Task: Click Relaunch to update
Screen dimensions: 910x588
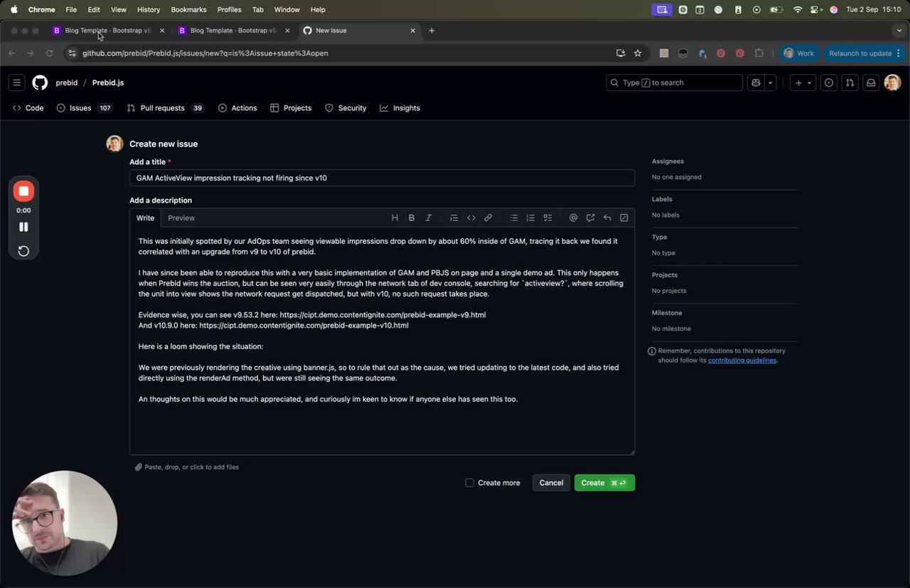Action: point(864,53)
